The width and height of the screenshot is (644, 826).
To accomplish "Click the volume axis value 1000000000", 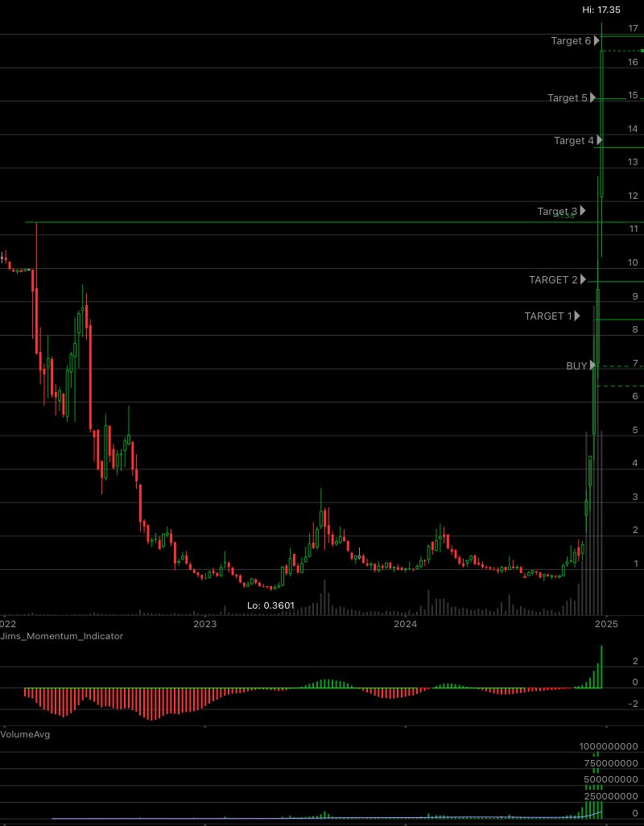I will (609, 746).
